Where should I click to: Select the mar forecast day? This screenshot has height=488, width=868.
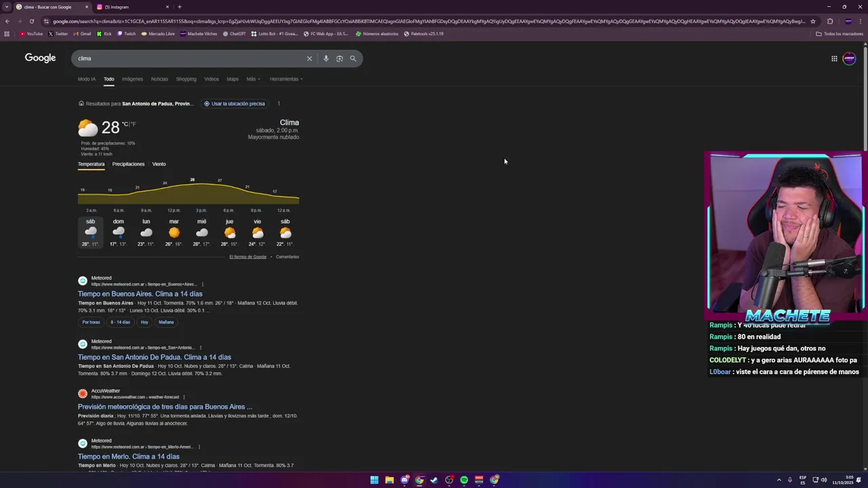[174, 232]
